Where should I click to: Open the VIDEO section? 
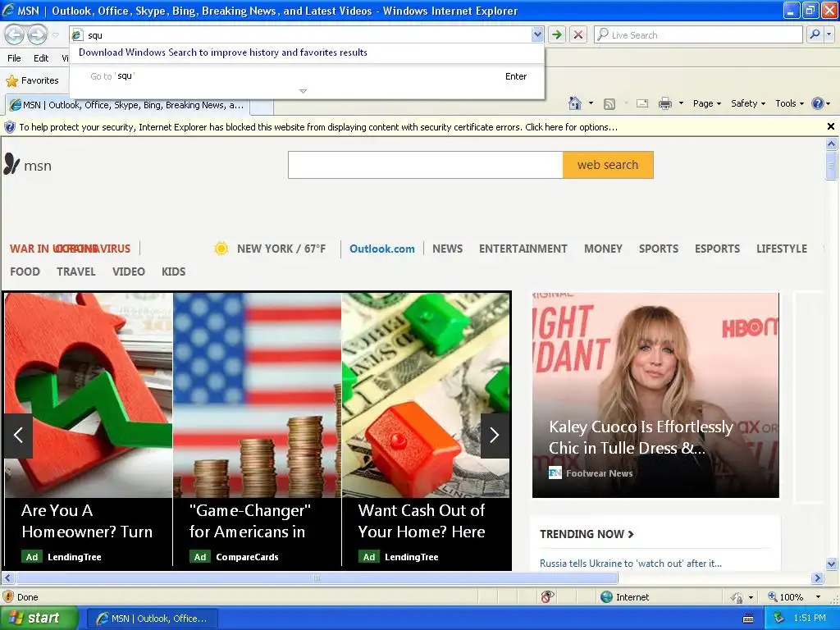tap(129, 272)
